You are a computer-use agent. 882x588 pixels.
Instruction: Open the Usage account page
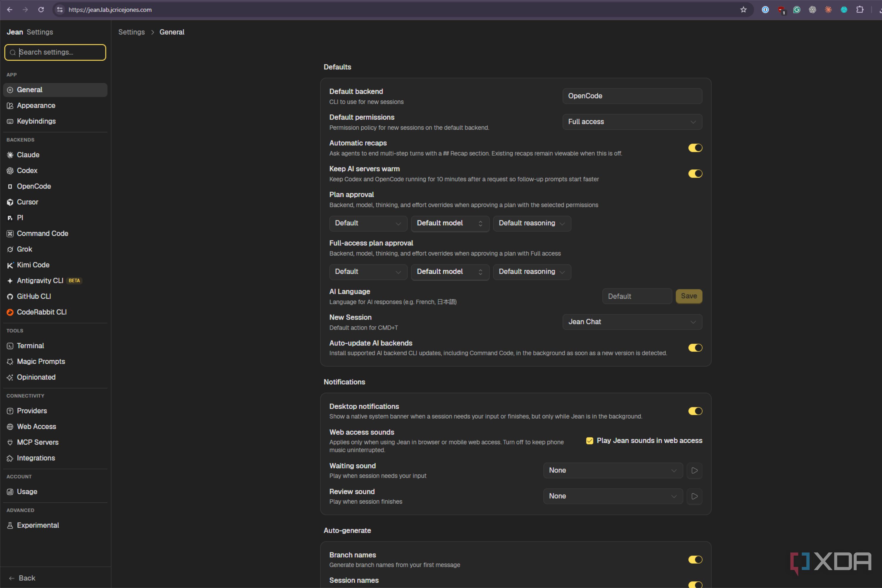pos(55,492)
